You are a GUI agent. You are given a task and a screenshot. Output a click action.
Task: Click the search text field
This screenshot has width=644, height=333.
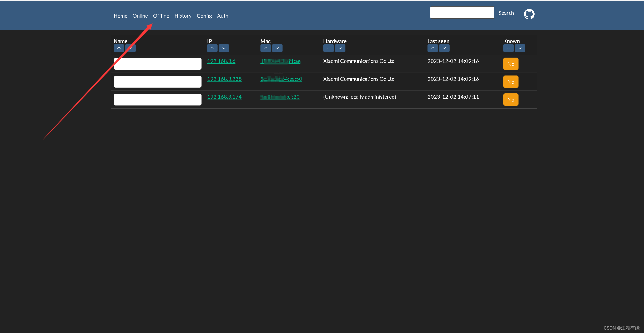click(462, 13)
